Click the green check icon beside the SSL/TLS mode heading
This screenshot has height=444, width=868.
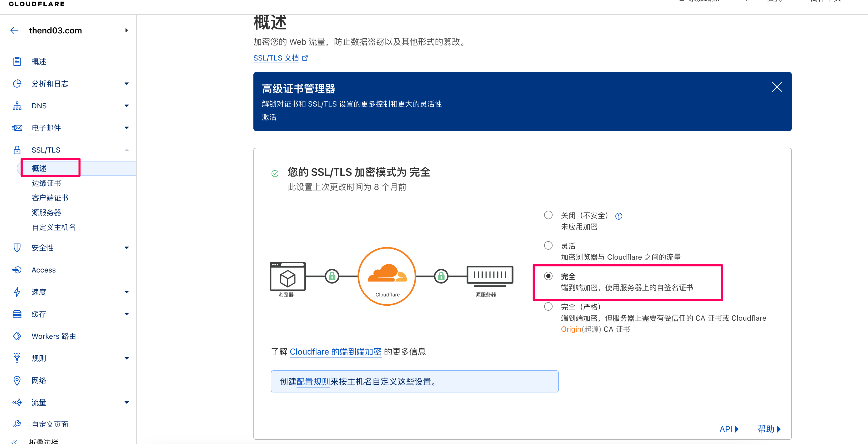pos(275,173)
